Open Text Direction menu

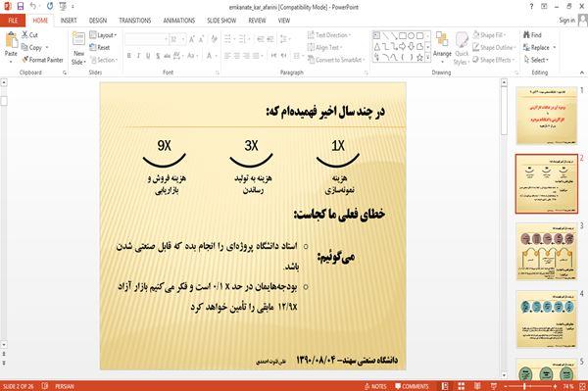[329, 35]
